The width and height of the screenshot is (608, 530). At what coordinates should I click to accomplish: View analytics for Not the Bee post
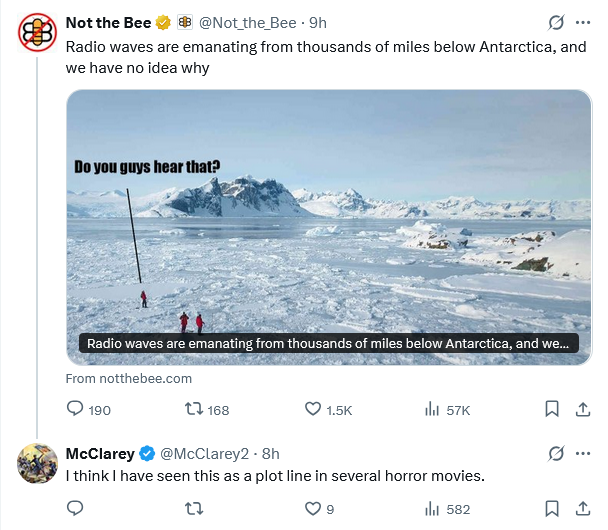(433, 409)
